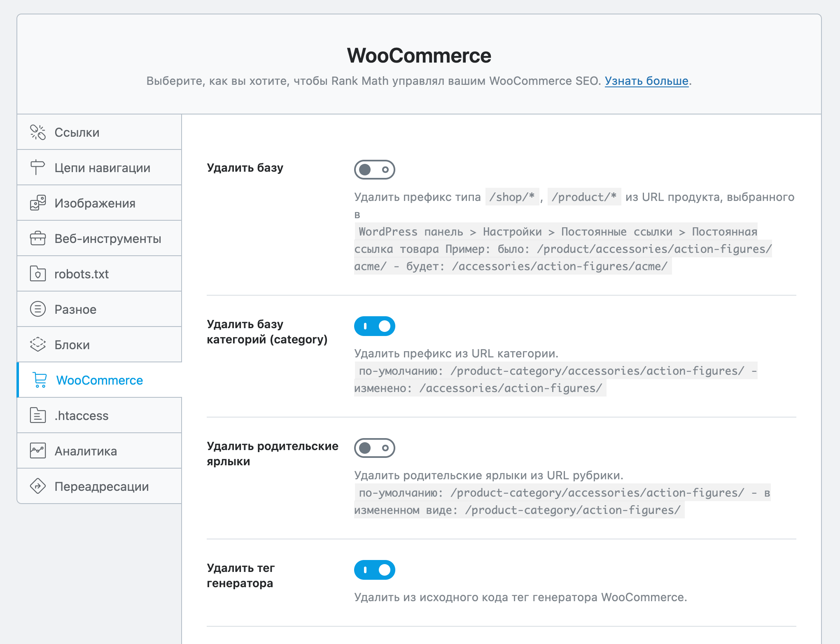Click the text Удалить префикс из URL категории.
This screenshot has height=644, width=840.
(456, 353)
